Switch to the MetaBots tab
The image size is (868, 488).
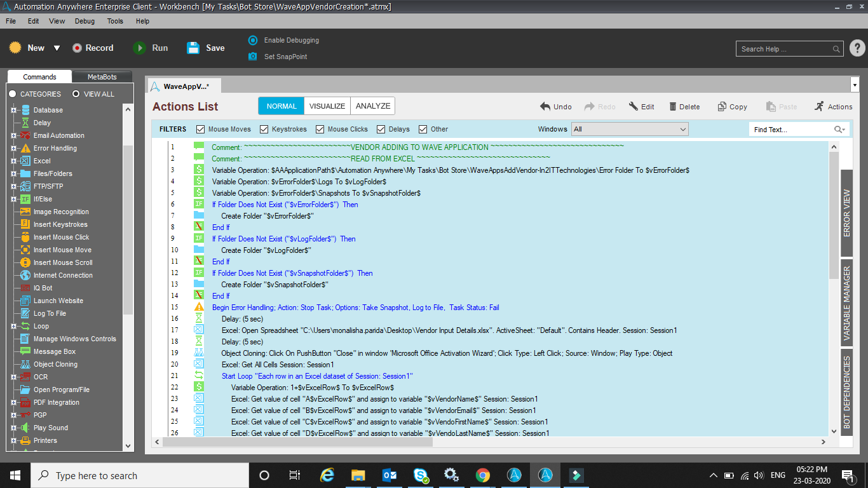(102, 77)
